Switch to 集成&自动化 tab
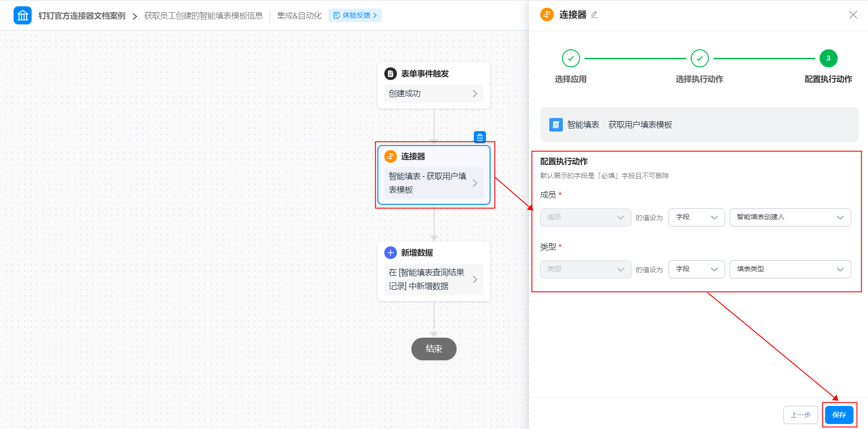Screen dimensions: 868x429 click(299, 16)
